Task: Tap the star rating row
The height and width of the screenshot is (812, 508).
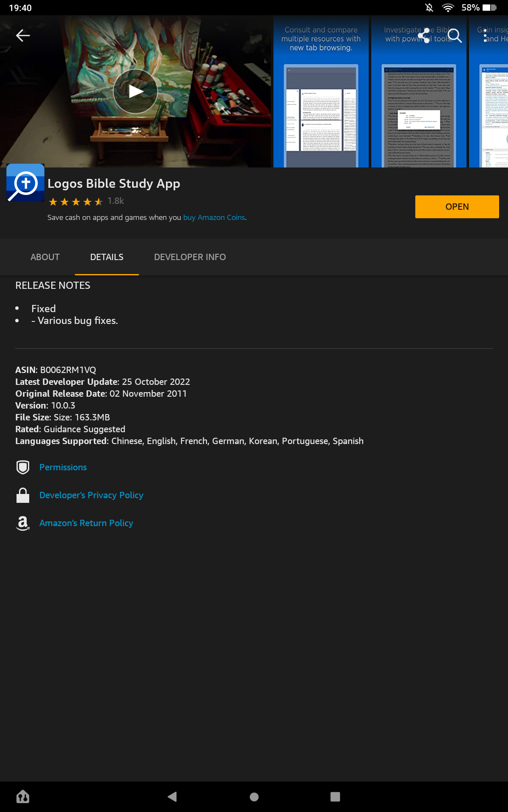Action: pyautogui.click(x=76, y=202)
